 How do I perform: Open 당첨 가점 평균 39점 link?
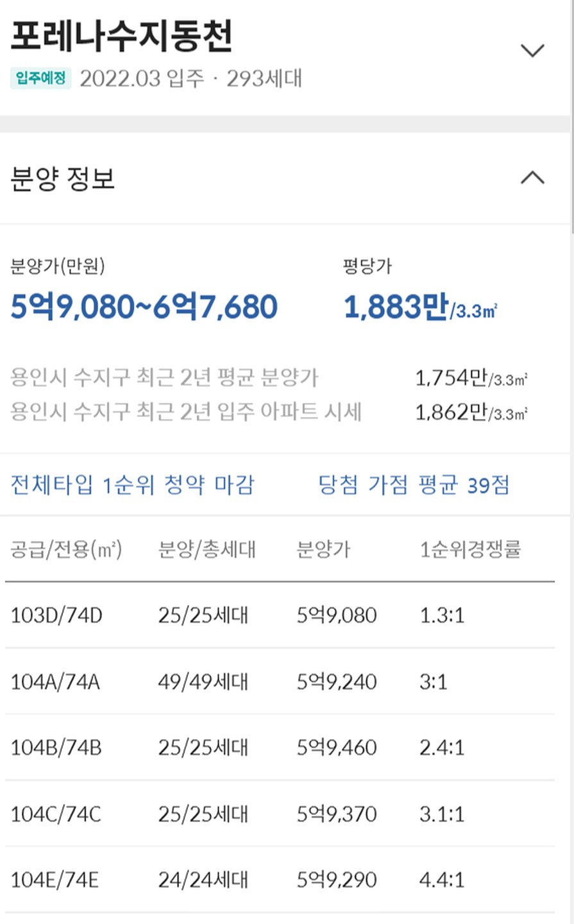(414, 485)
